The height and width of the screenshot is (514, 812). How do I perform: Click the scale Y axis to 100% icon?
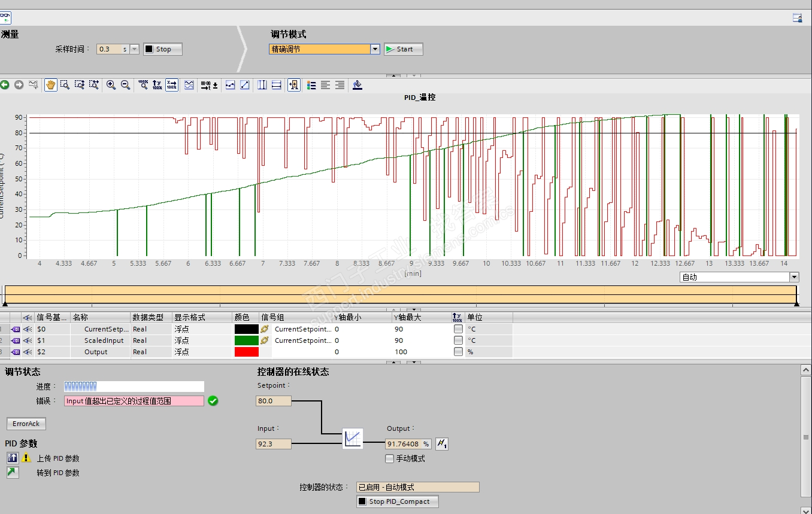point(157,85)
